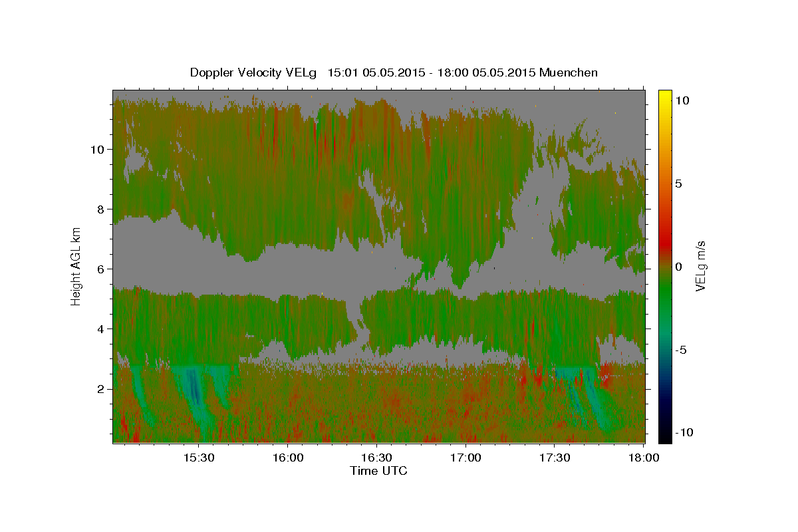The width and height of the screenshot is (798, 532).
Task: Click the dark blue fall streak near 15:30
Action: [194, 387]
